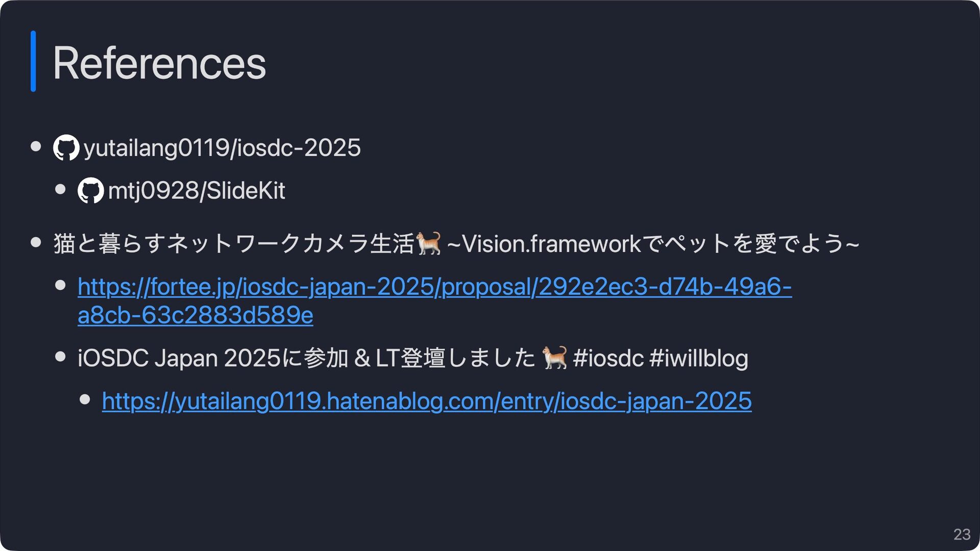Screen dimensions: 980x551
Task: Click the Japanese talk title about Vision.framework
Action: click(456, 243)
